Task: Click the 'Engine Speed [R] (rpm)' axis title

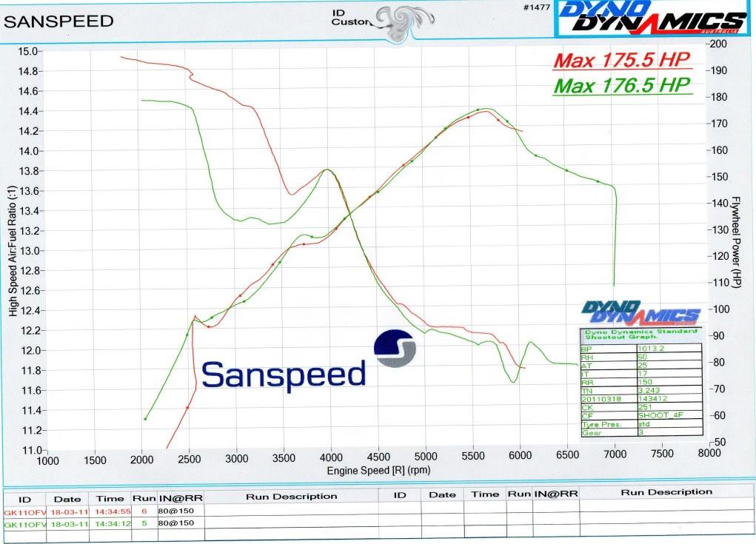Action: [x=378, y=470]
